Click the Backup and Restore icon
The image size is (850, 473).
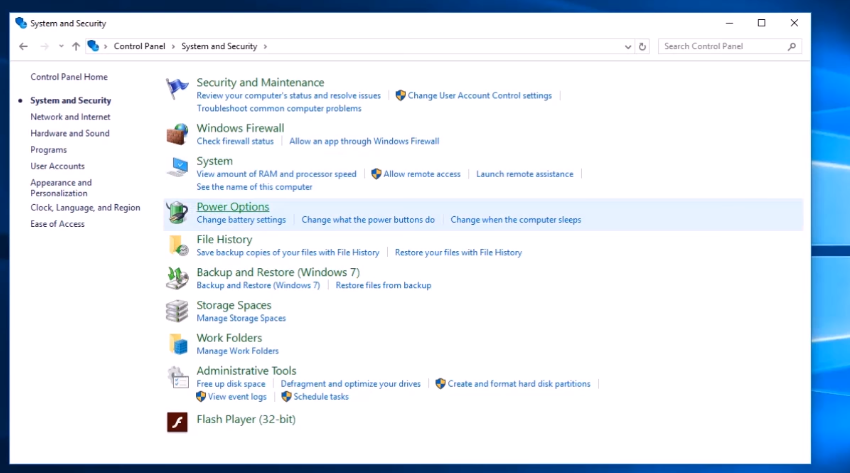177,278
